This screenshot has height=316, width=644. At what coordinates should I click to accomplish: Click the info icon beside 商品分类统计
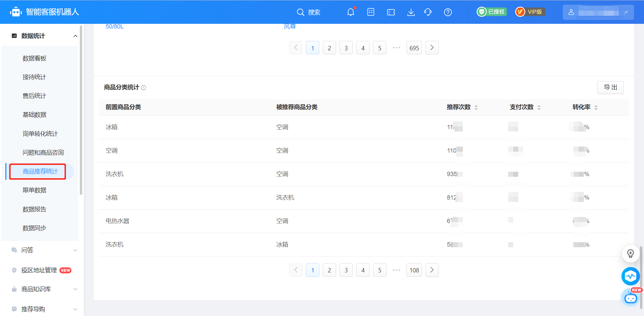coord(144,88)
